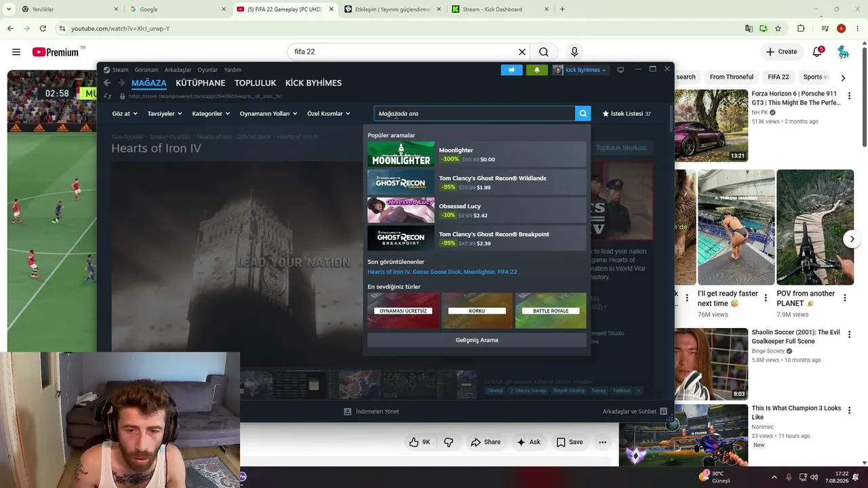The image size is (868, 488).
Task: Click the Ask button under video
Action: [x=528, y=442]
